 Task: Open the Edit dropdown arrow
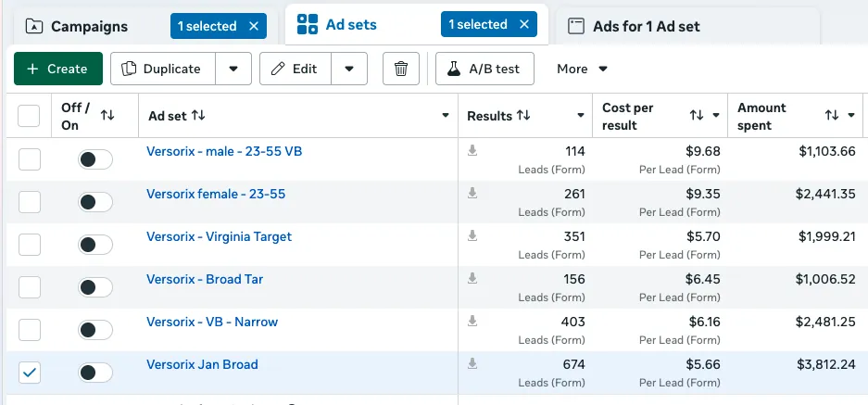coord(348,69)
